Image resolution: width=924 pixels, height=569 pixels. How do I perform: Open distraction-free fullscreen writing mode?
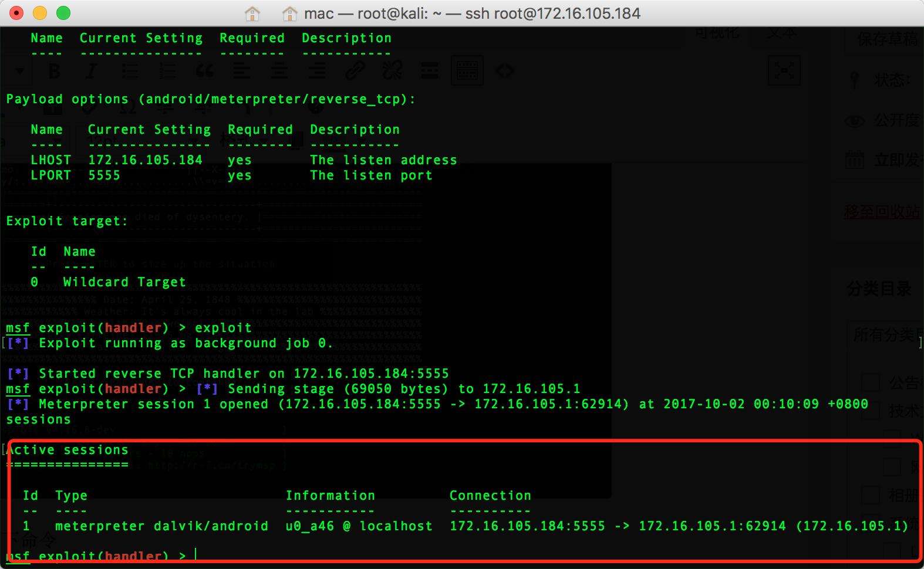click(784, 71)
